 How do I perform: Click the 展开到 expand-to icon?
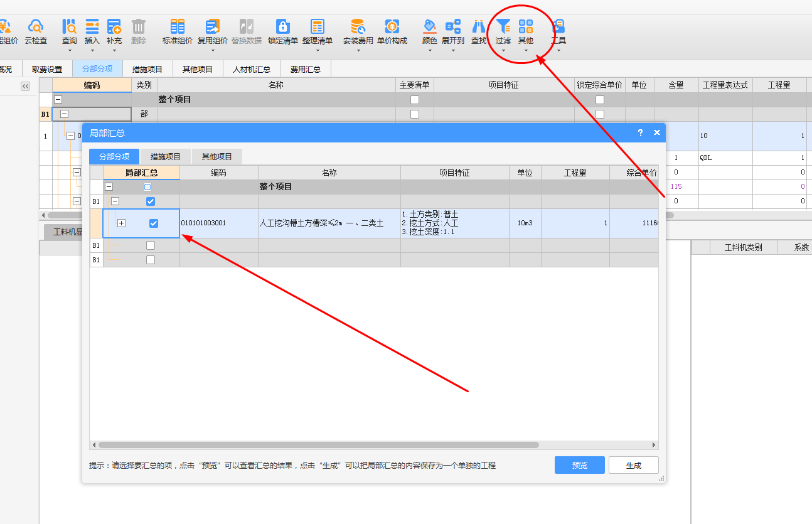pyautogui.click(x=453, y=27)
